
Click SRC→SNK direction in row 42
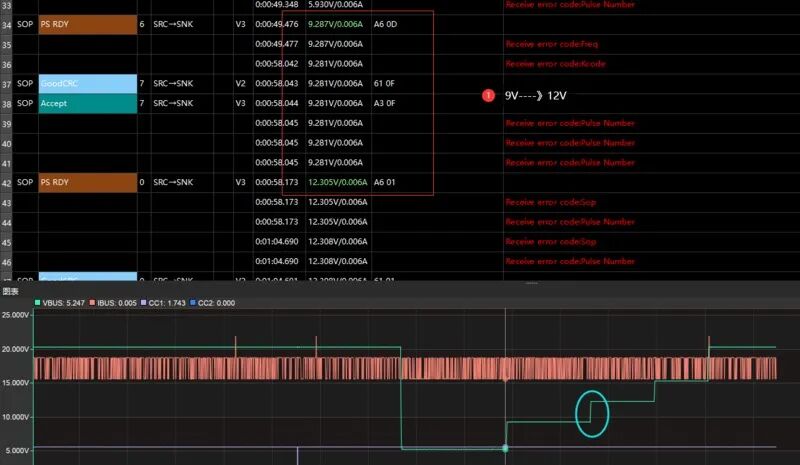[173, 182]
